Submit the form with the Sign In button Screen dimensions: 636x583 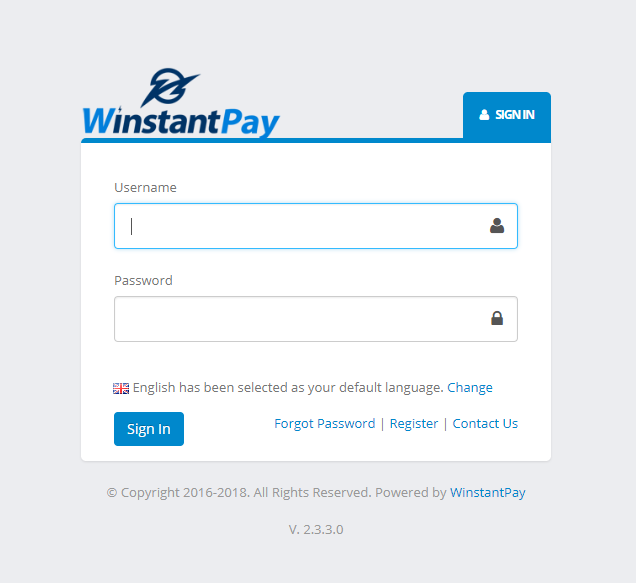click(x=149, y=429)
